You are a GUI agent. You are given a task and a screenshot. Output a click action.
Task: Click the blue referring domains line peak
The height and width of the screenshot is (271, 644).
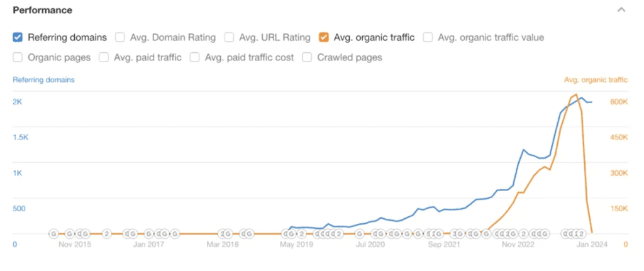click(582, 98)
